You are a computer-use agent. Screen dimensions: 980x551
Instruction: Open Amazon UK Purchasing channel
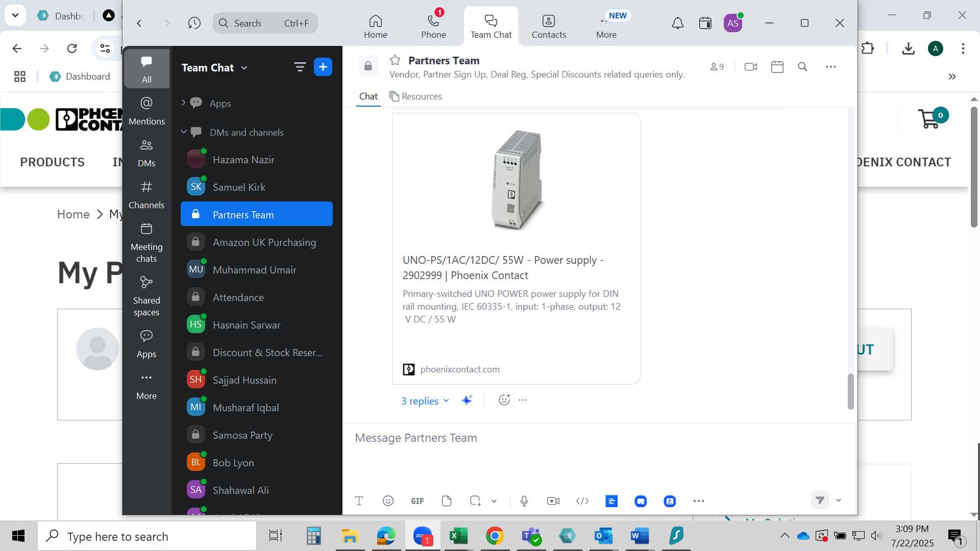click(257, 242)
